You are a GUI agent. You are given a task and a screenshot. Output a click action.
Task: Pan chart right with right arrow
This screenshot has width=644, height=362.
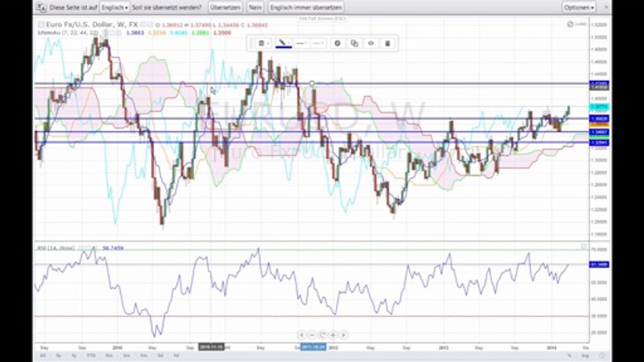(343, 334)
